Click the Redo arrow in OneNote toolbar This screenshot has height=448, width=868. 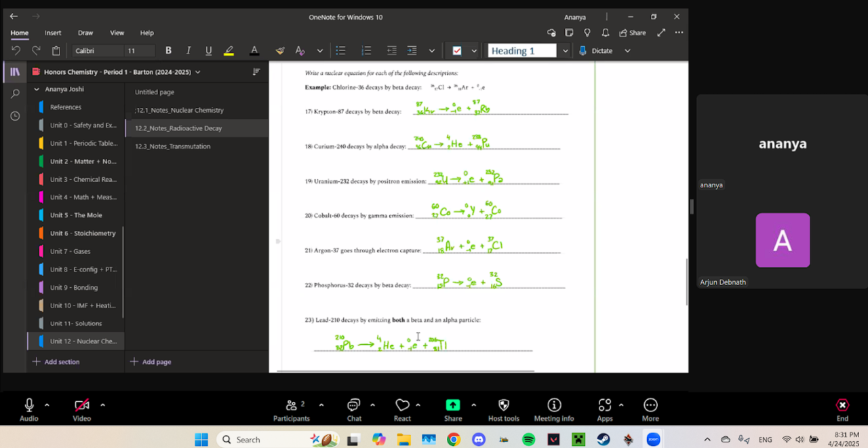[x=36, y=51]
